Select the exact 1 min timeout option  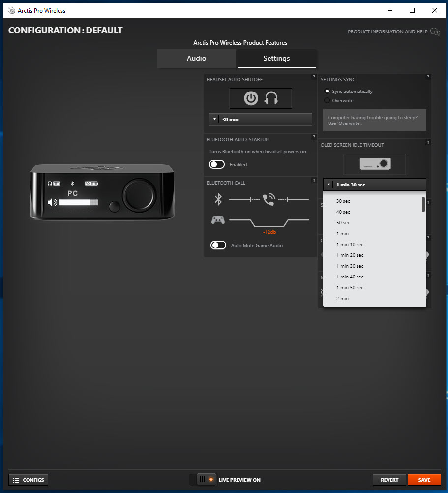tap(375, 234)
